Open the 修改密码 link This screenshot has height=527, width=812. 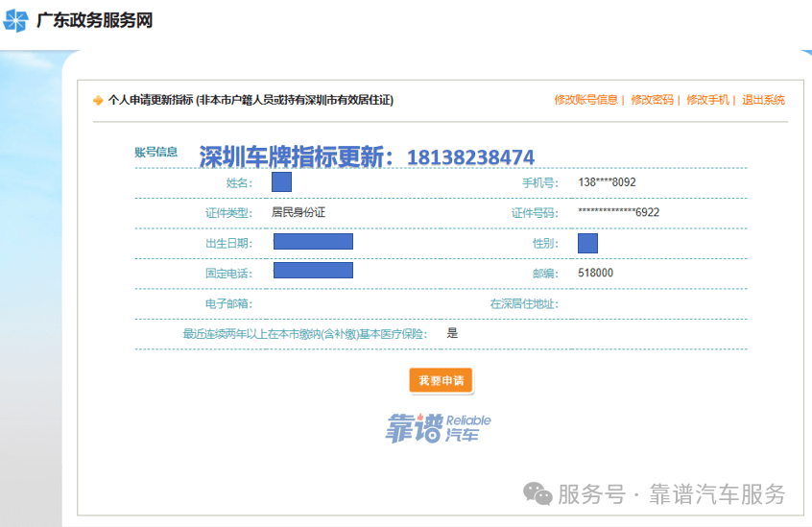pos(652,100)
